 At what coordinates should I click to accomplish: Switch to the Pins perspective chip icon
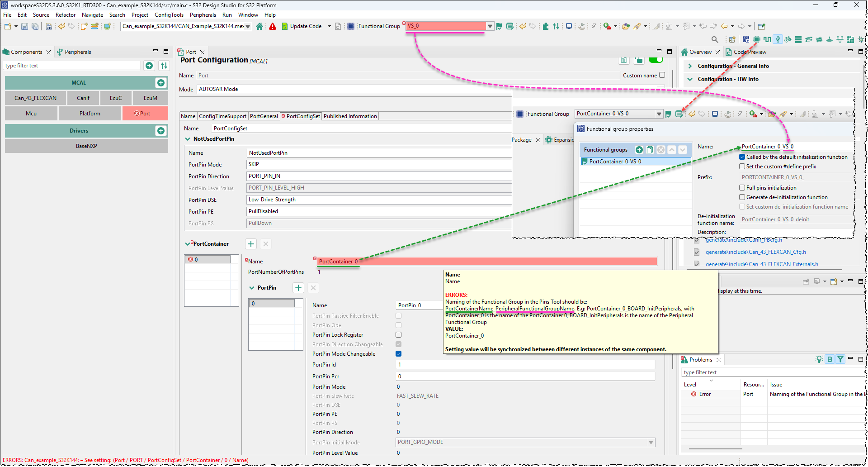click(757, 39)
